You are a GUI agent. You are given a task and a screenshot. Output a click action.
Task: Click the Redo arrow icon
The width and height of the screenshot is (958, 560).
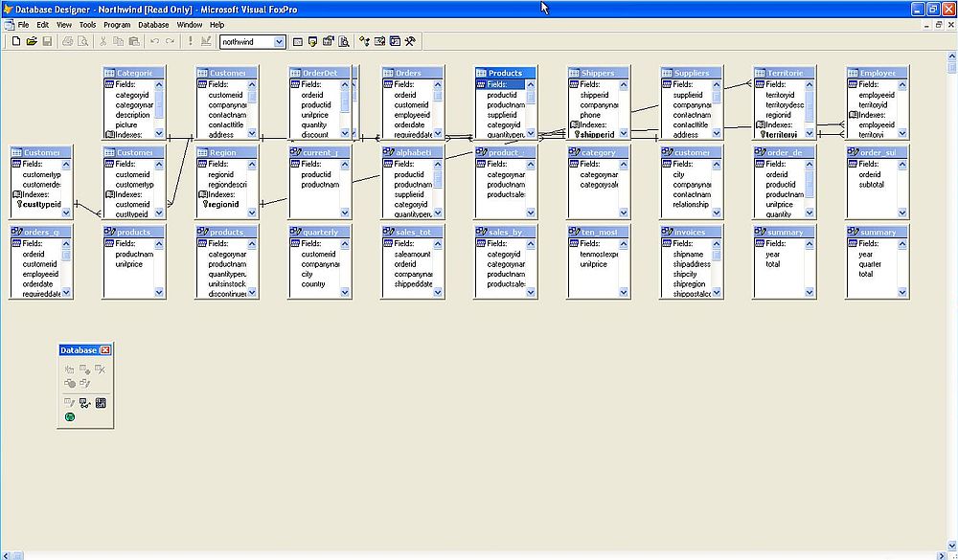tap(170, 41)
